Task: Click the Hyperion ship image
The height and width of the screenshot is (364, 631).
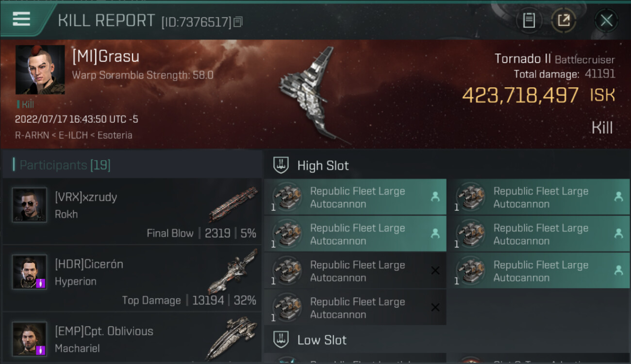Action: click(x=232, y=271)
